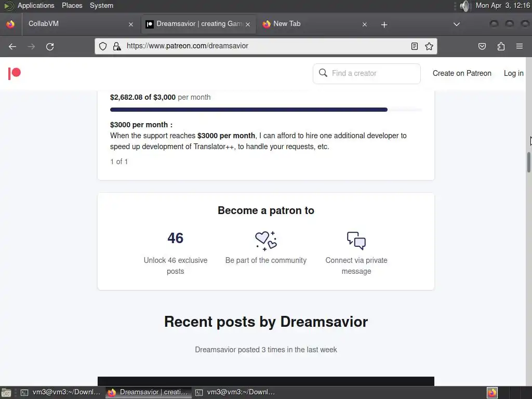The height and width of the screenshot is (399, 532).
Task: Open the tracking protection shield icon
Action: [x=103, y=46]
